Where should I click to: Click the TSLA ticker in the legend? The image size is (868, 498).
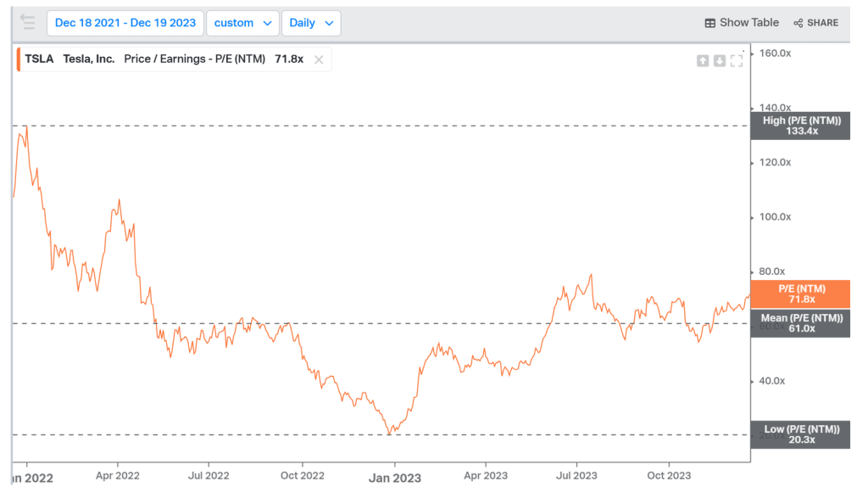(39, 59)
